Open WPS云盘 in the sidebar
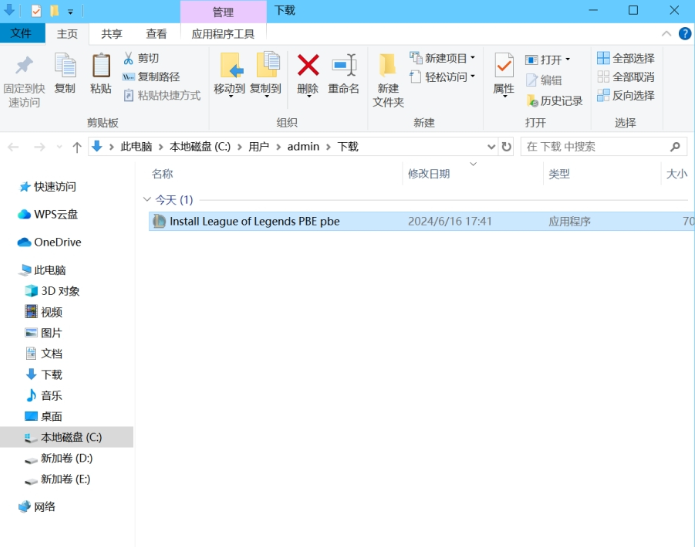Image resolution: width=697 pixels, height=547 pixels. (48, 214)
